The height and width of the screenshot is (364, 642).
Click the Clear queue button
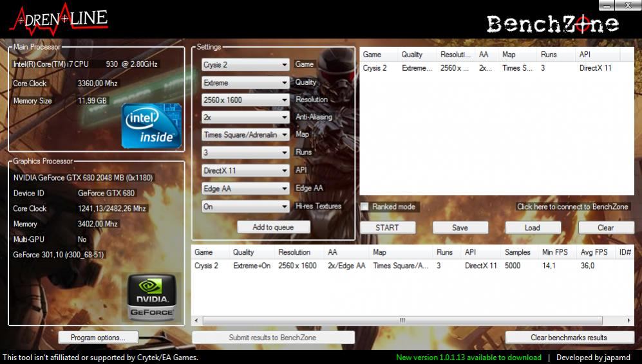pyautogui.click(x=606, y=228)
